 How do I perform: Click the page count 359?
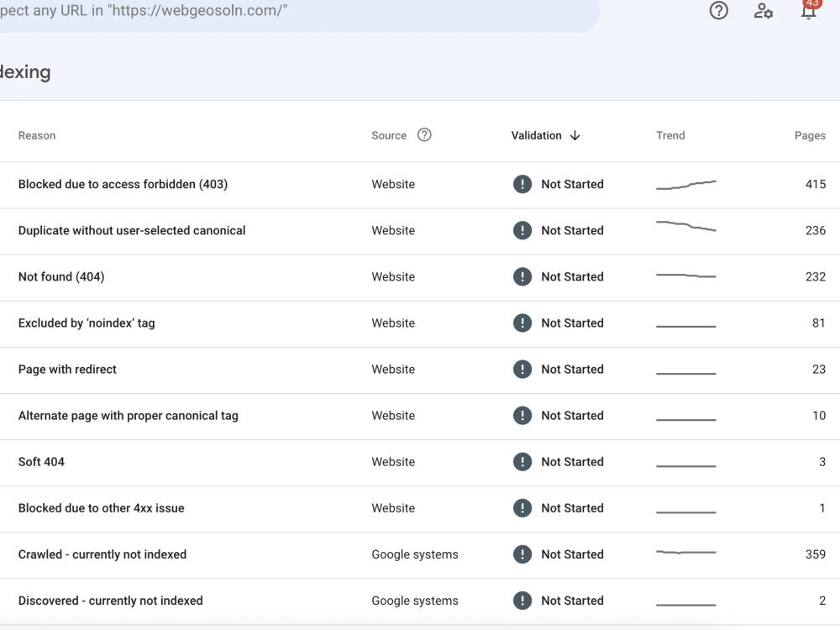[816, 554]
